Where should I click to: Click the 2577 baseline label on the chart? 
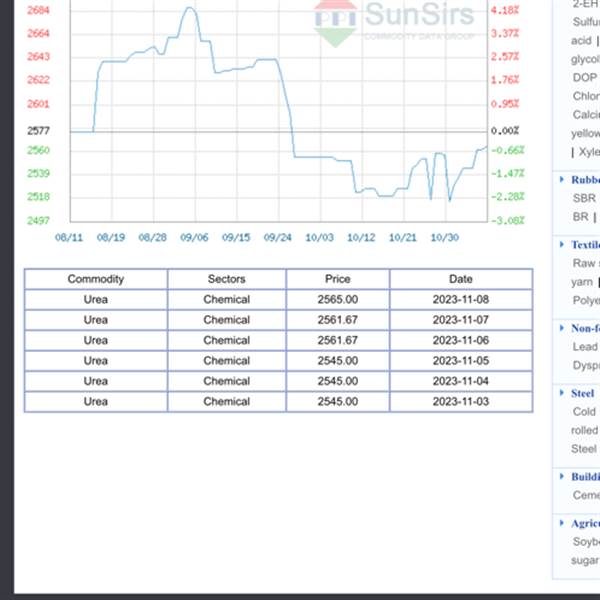[x=38, y=131]
